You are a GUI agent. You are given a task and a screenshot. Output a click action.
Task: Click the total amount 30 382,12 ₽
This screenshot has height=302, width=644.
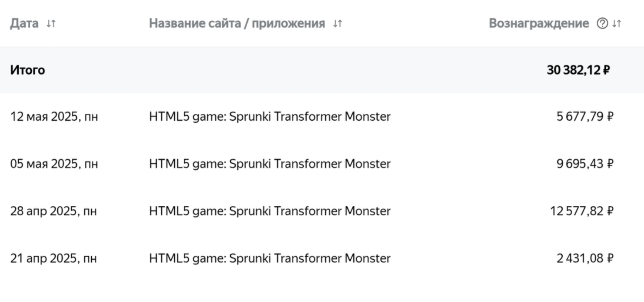tap(578, 70)
